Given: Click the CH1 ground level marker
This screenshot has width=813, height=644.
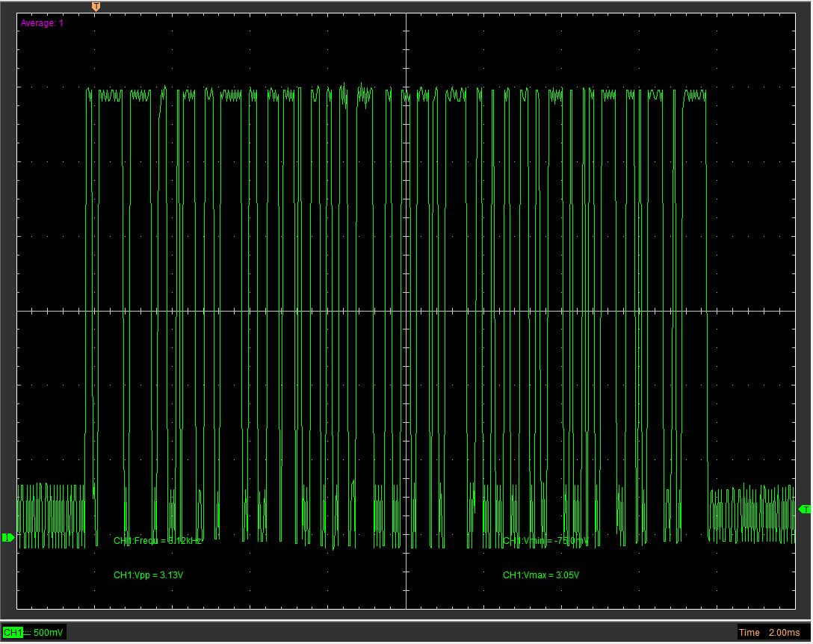Looking at the screenshot, I should pos(7,537).
